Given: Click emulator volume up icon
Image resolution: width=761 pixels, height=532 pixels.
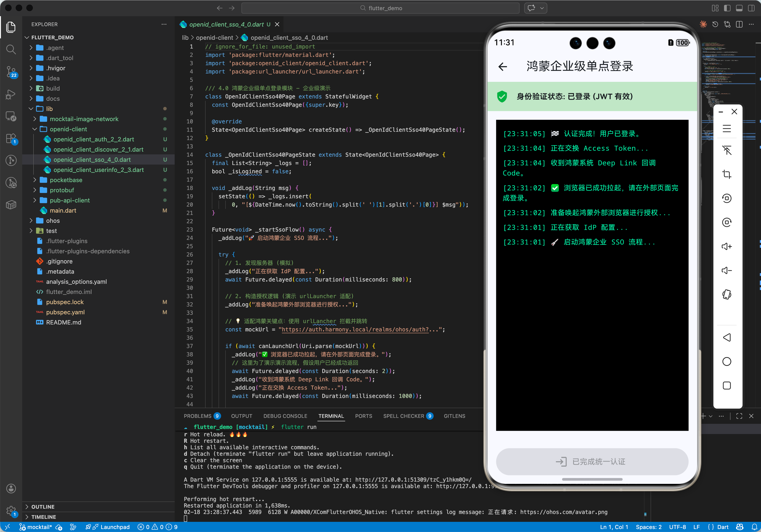Looking at the screenshot, I should tap(727, 246).
